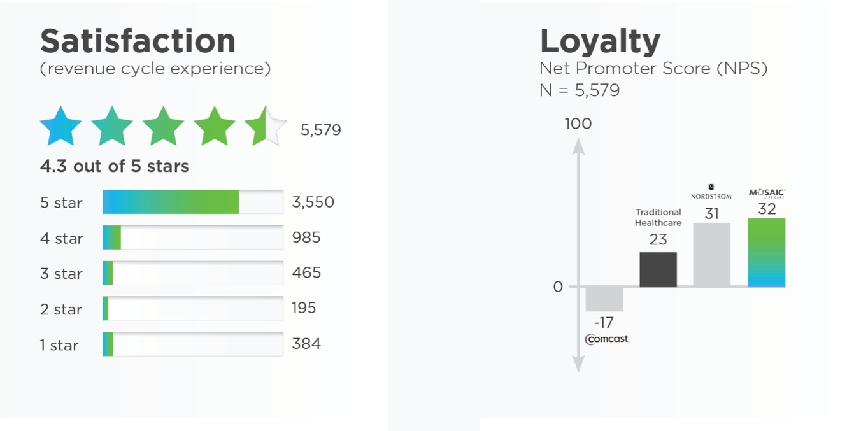This screenshot has height=431, width=868.
Task: Click the negative Comcast score bar
Action: pyautogui.click(x=604, y=299)
